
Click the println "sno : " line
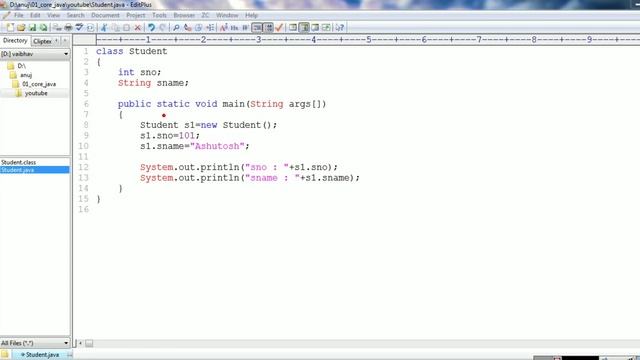point(239,167)
